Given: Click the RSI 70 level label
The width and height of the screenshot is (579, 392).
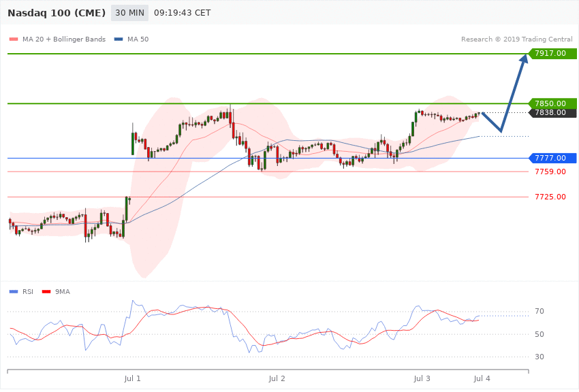Looking at the screenshot, I should pyautogui.click(x=539, y=311).
